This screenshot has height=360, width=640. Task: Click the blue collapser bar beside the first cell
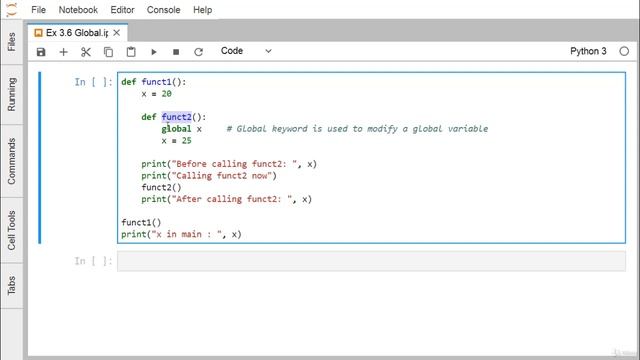coord(40,158)
